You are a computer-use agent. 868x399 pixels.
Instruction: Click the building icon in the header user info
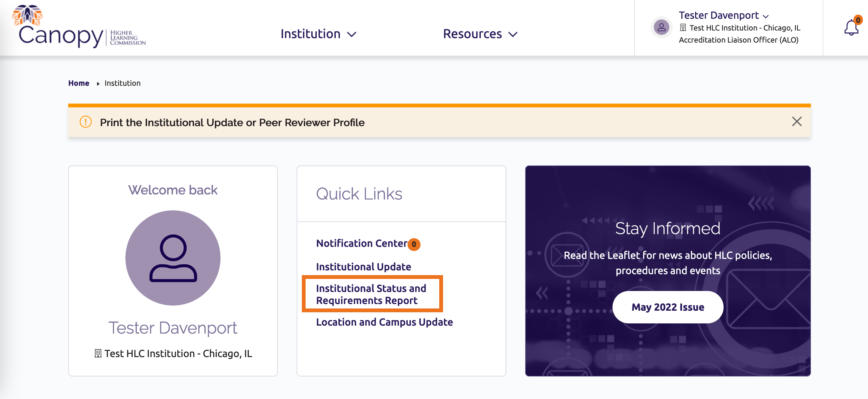(x=683, y=28)
